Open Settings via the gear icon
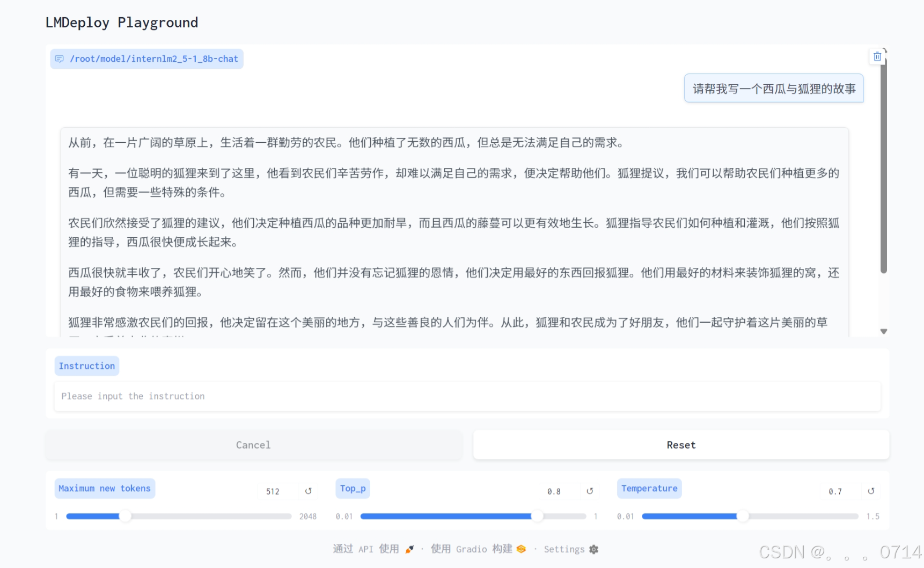Image resolution: width=924 pixels, height=568 pixels. tap(593, 549)
